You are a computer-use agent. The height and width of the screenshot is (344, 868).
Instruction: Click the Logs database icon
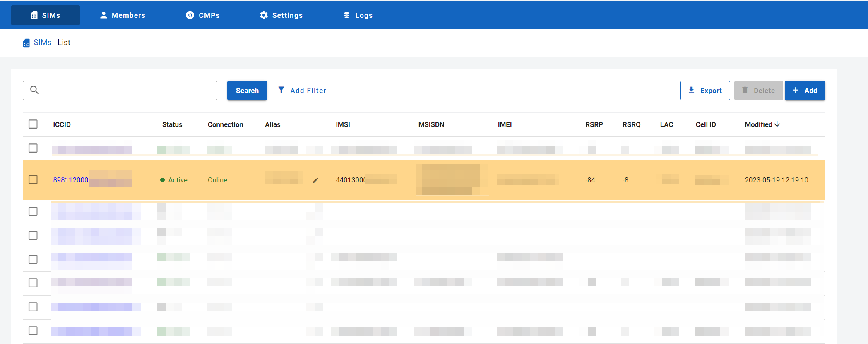(346, 15)
